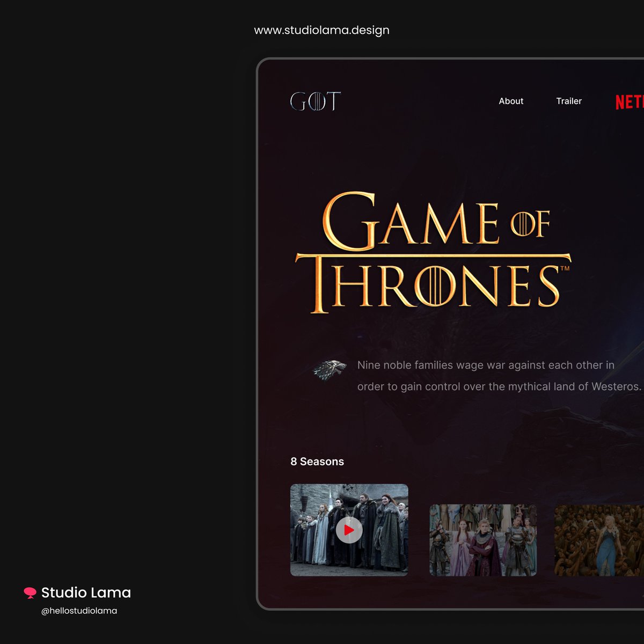This screenshot has width=644, height=644.
Task: Select the Stark family season thumbnail
Action: (349, 530)
